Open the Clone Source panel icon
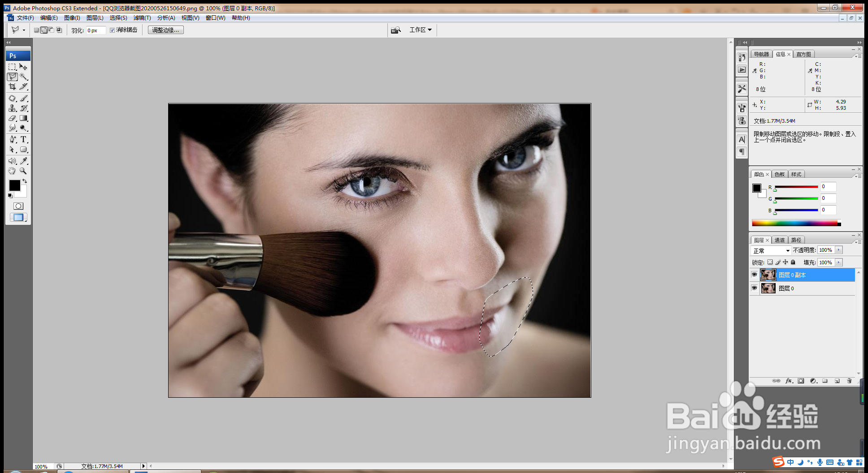Viewport: 868px width, 473px height. pos(742,120)
